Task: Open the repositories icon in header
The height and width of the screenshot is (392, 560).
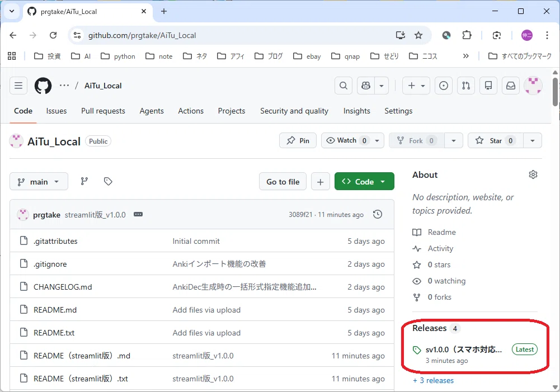Action: pyautogui.click(x=488, y=86)
